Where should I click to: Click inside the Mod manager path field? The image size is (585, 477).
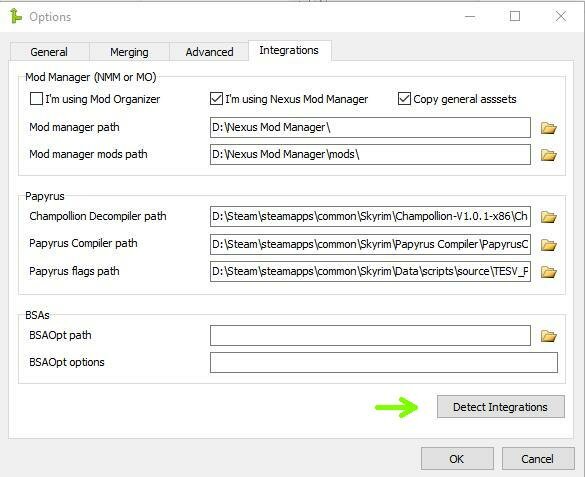click(x=370, y=128)
